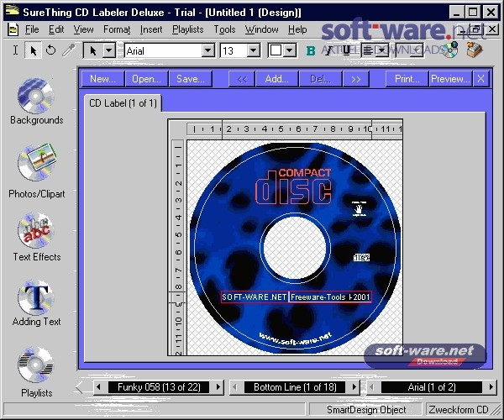The width and height of the screenshot is (504, 420).
Task: Toggle bold formatting
Action: (x=311, y=50)
